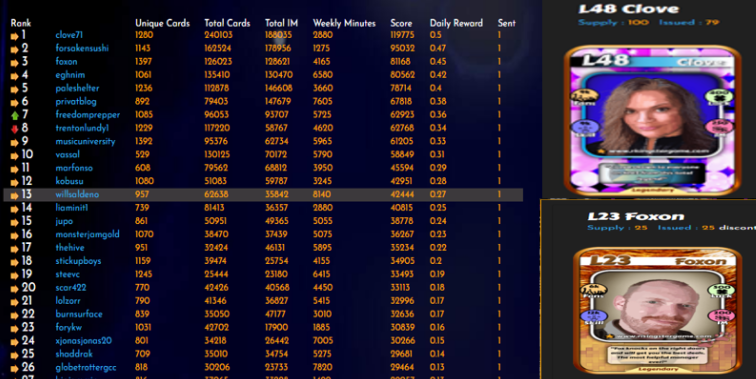Open player profile burnsurface
This screenshot has width=756, height=379.
pos(79,314)
